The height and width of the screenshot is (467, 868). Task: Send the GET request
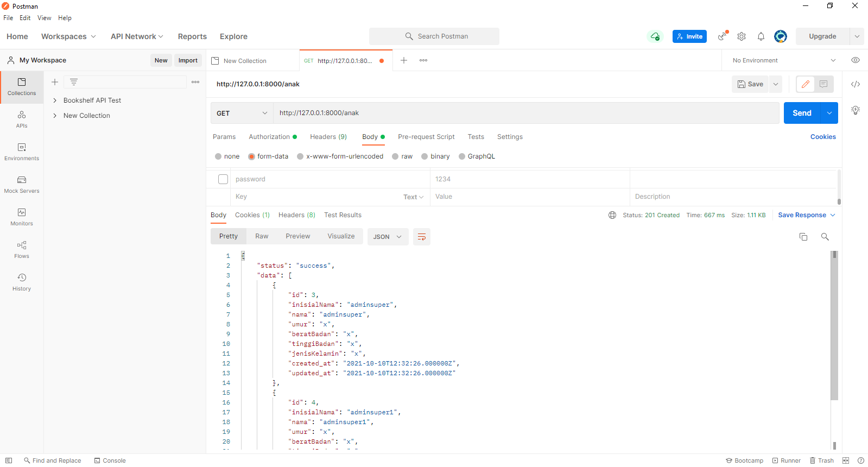tap(802, 113)
